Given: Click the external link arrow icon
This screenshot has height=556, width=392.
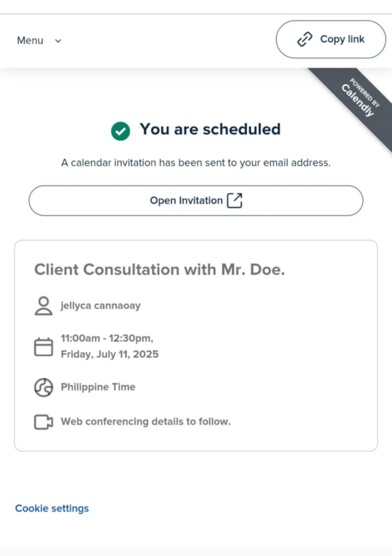Looking at the screenshot, I should point(235,200).
